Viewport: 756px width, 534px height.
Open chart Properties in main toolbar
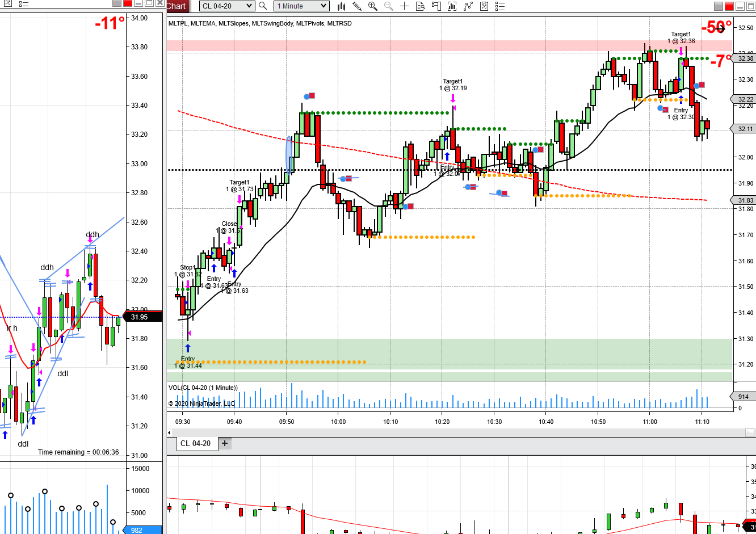coord(500,6)
